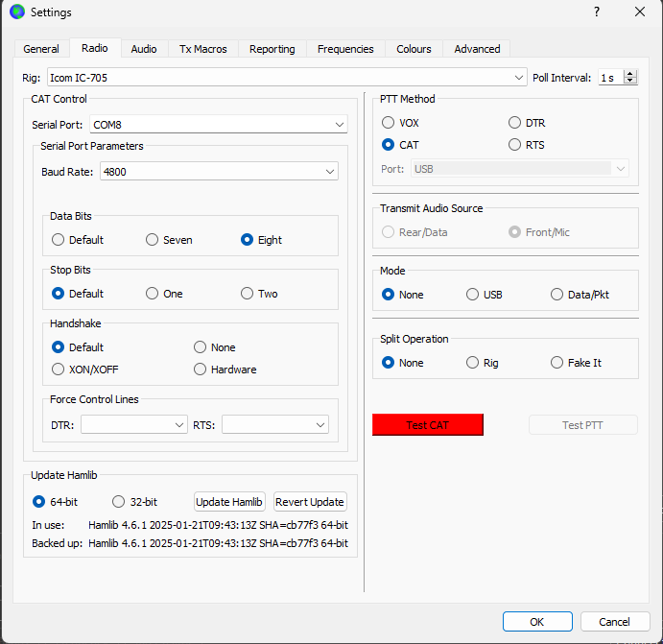Viewport: 663px width, 644px height.
Task: Select Rear/Data transmit audio source
Action: pyautogui.click(x=414, y=232)
